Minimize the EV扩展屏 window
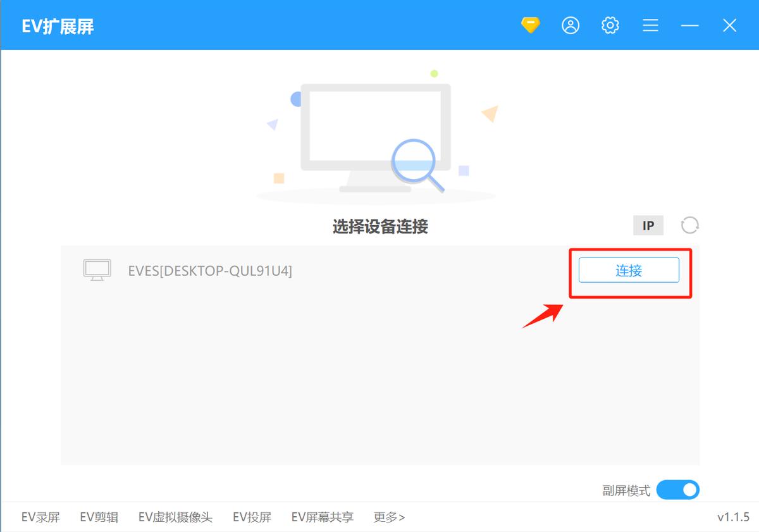Viewport: 759px width, 532px height. 689,25
